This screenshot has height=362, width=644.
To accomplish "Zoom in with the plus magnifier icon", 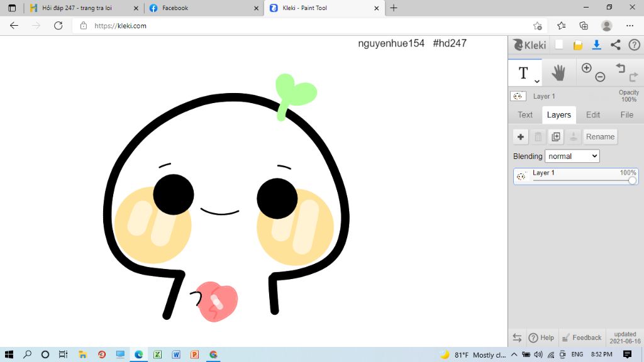I will [587, 68].
